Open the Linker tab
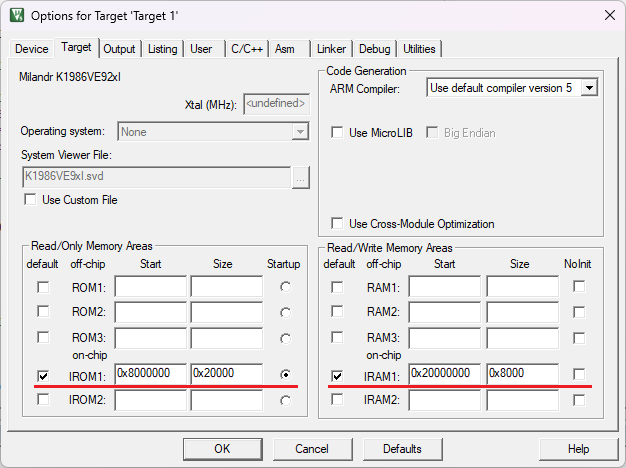Image resolution: width=626 pixels, height=468 pixels. click(x=331, y=49)
